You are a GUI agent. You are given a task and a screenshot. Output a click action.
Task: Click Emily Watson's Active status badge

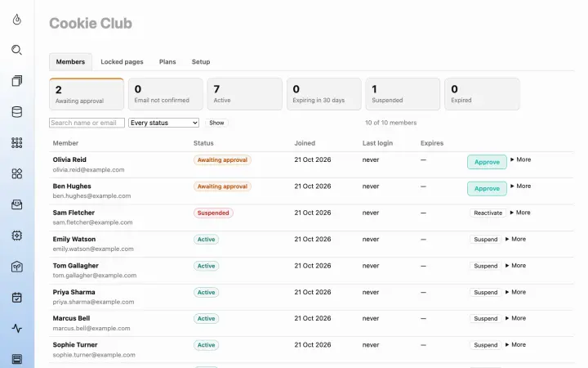pyautogui.click(x=207, y=240)
